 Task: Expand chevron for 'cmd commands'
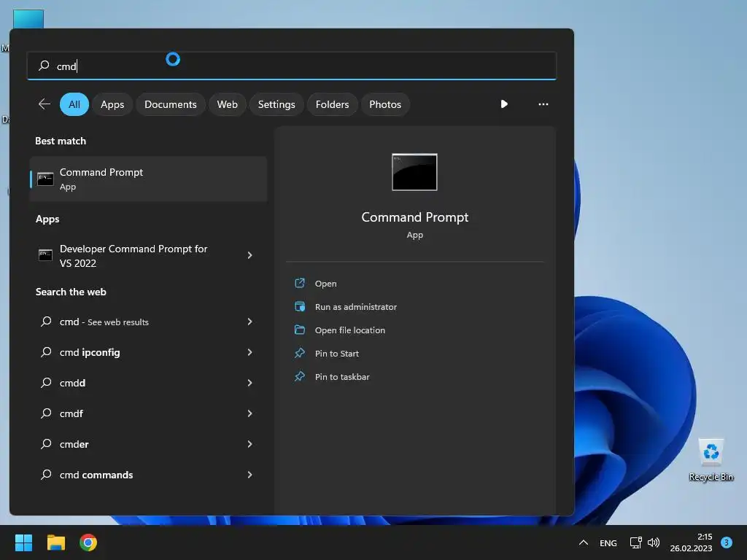click(x=249, y=475)
